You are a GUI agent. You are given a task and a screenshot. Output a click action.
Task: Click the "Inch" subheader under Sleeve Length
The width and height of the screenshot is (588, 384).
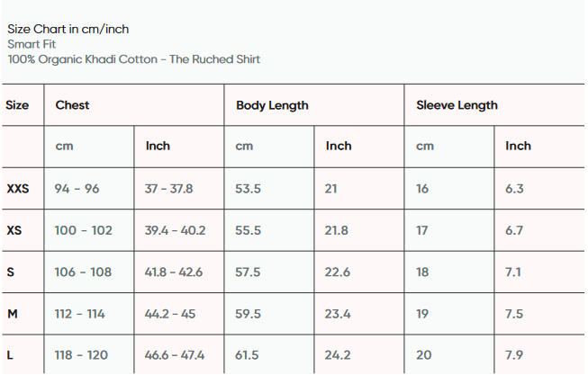(x=518, y=146)
